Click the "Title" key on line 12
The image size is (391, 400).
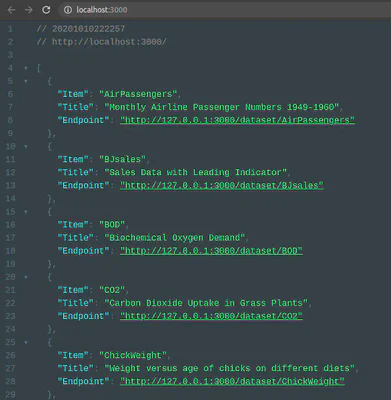pyautogui.click(x=76, y=172)
